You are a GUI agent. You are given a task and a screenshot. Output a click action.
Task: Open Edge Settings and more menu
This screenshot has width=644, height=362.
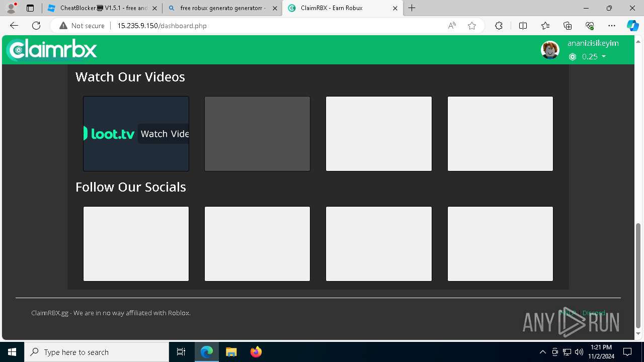click(x=612, y=26)
